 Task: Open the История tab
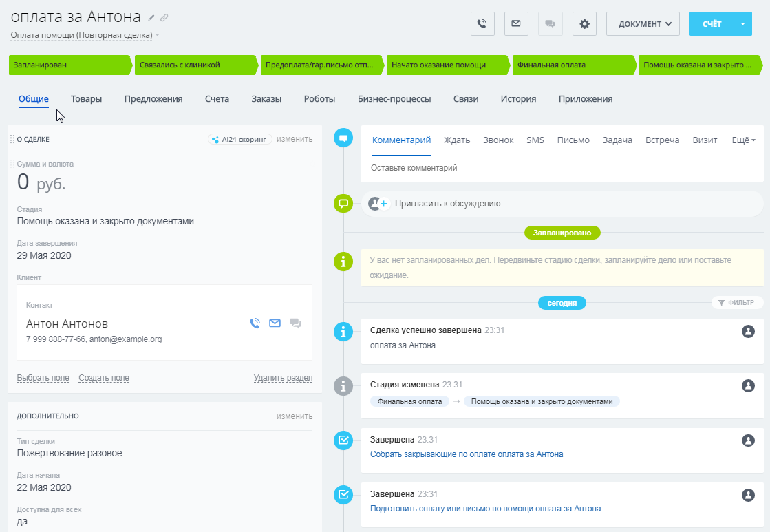(x=518, y=99)
